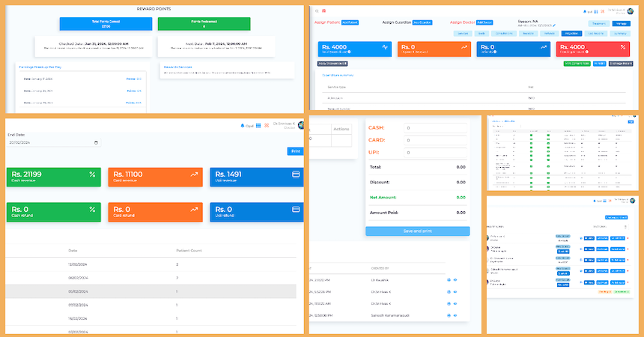Click the search magnifier icon
Screen dimensions: 644x337
317,10
